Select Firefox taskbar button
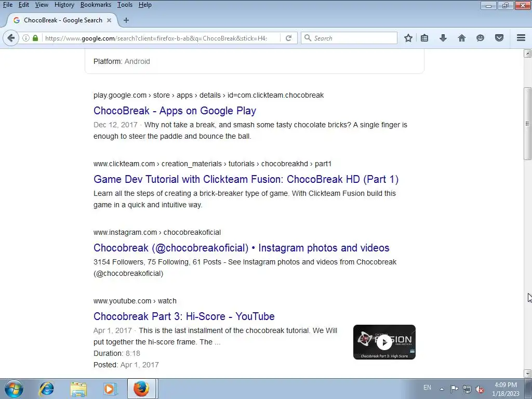The height and width of the screenshot is (399, 532). [141, 389]
